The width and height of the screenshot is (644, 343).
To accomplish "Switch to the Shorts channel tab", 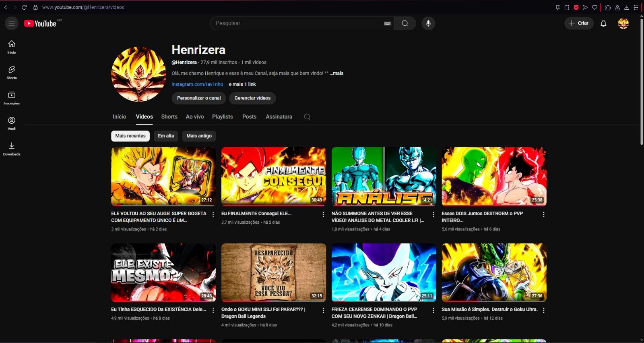I will coord(169,116).
